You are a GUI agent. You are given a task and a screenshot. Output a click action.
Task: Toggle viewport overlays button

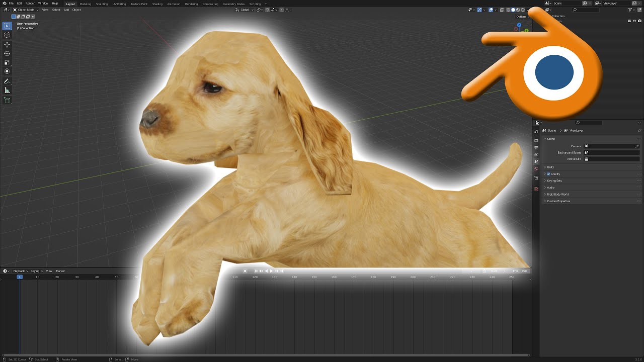tap(491, 10)
